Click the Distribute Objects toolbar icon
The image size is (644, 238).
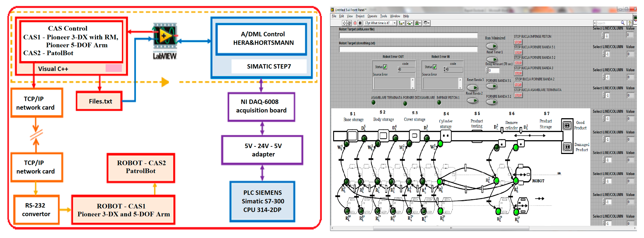pyautogui.click(x=409, y=23)
